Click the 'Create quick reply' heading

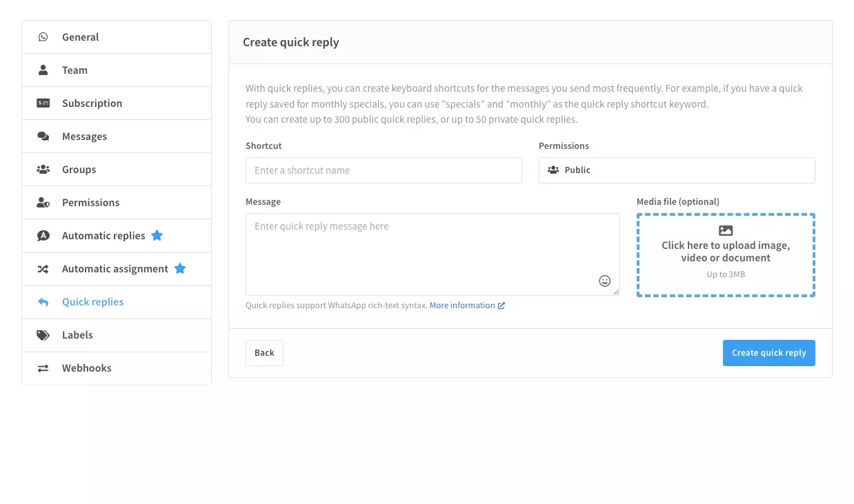(x=291, y=42)
